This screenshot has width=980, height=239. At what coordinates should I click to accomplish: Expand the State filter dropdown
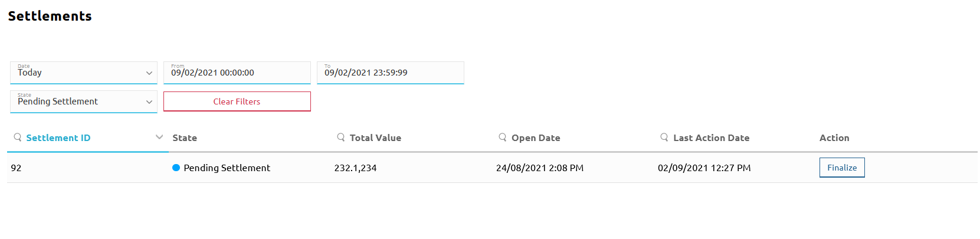[84, 102]
